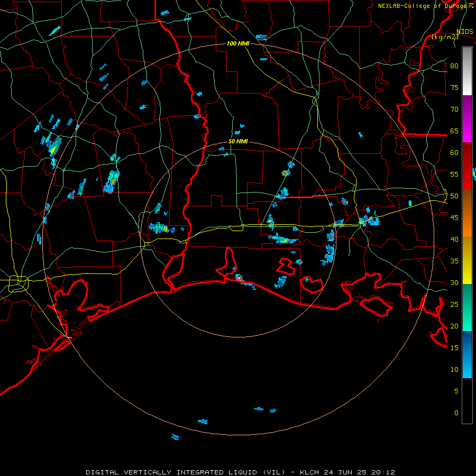Click the scale value 20
The width and height of the screenshot is (476, 476).
(454, 326)
